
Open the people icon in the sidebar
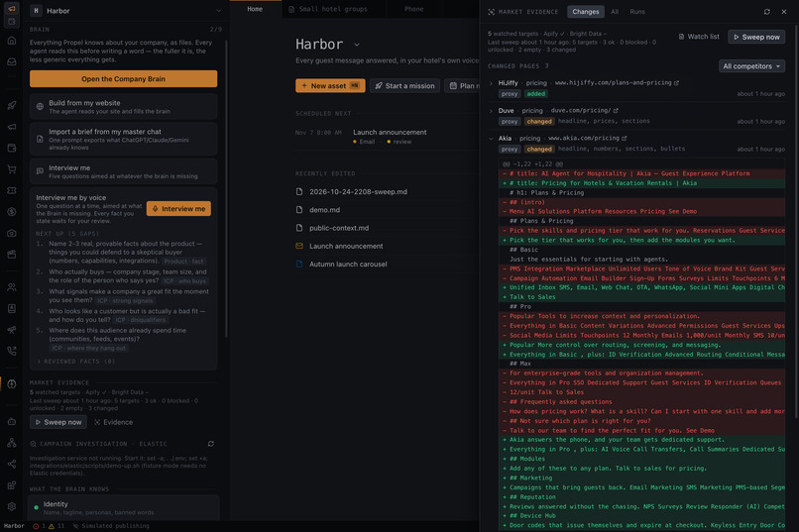tap(12, 287)
